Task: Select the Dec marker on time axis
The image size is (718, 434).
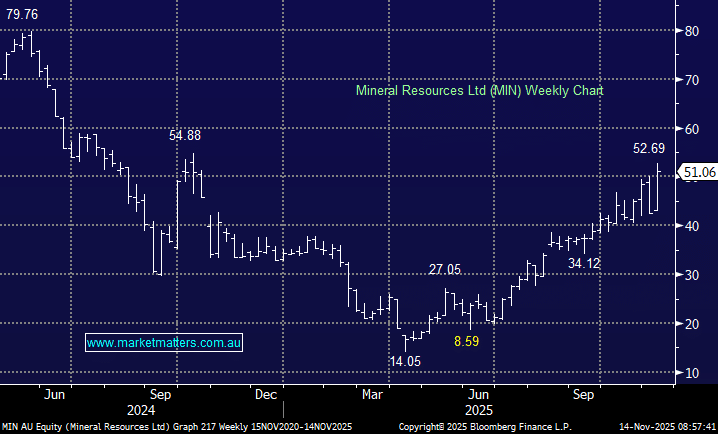Action: [x=267, y=394]
